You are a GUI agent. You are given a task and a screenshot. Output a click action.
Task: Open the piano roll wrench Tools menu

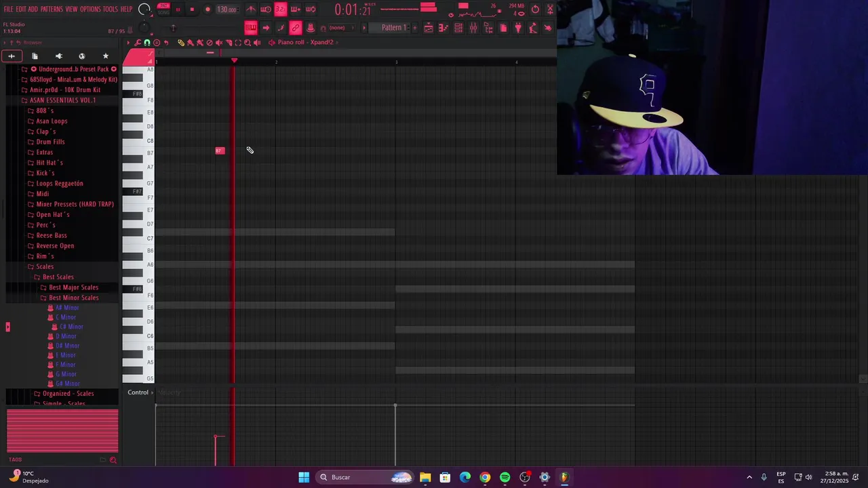coord(138,43)
